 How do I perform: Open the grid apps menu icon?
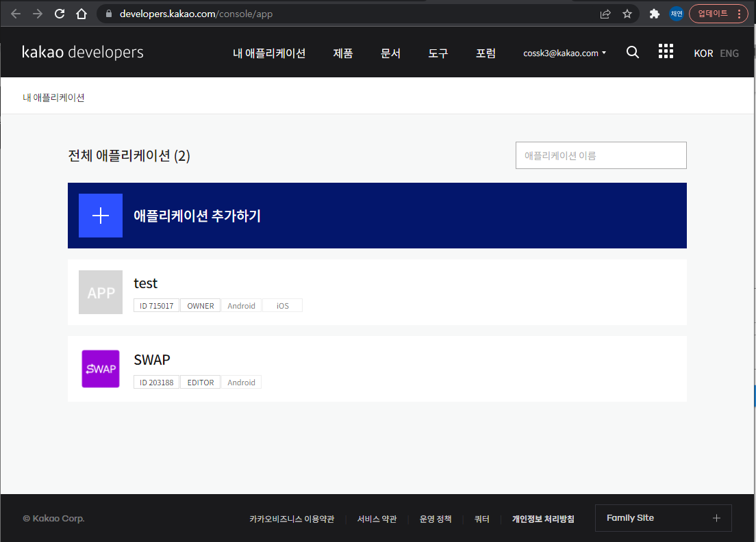click(x=666, y=51)
